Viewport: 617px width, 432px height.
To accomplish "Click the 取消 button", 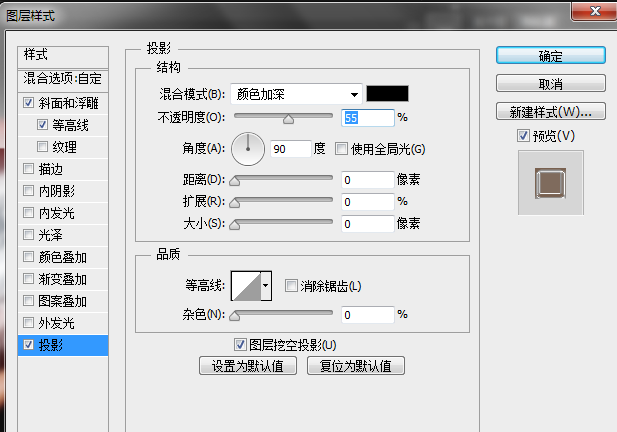I will tap(550, 84).
